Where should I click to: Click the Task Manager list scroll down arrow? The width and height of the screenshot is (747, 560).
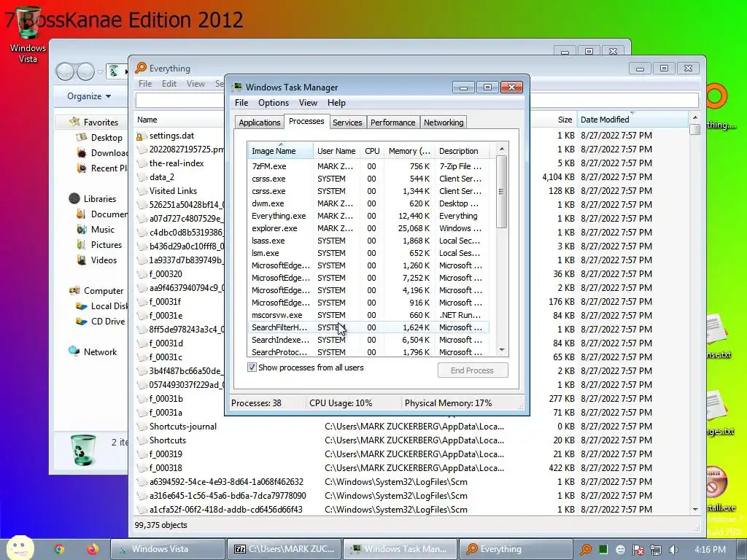point(502,350)
